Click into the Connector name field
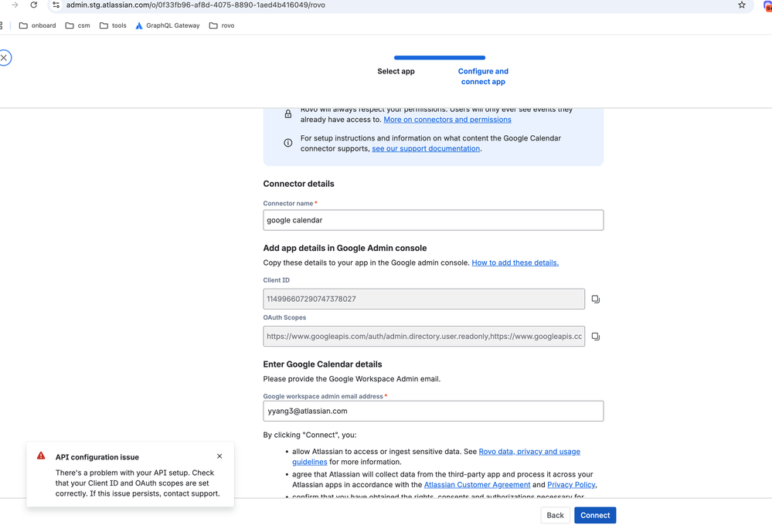The image size is (772, 532). 433,220
